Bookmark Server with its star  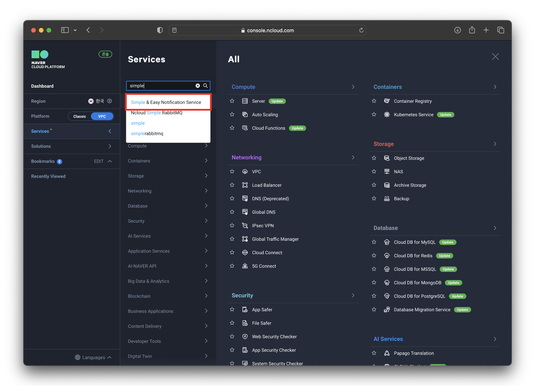(232, 101)
